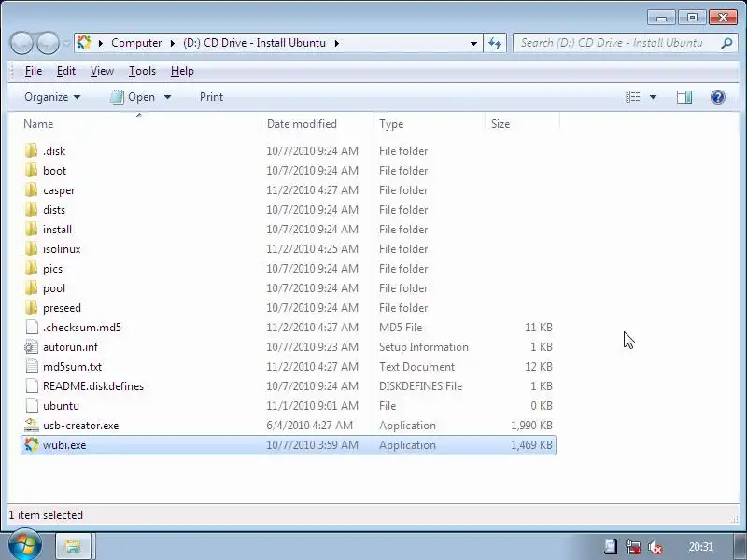Click the muted volume tray icon
This screenshot has height=560, width=747.
655,547
